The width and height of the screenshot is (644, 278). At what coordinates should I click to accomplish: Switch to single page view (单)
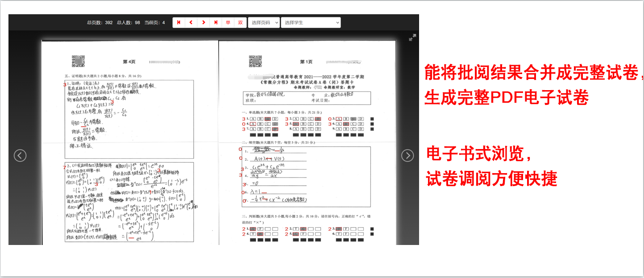(x=228, y=22)
